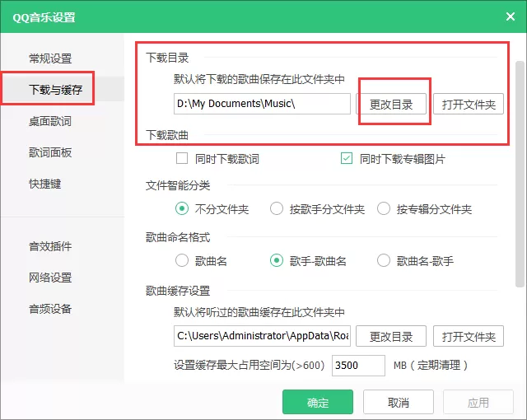The image size is (527, 420).
Task: Open 桌面歌词 settings
Action: pos(50,121)
